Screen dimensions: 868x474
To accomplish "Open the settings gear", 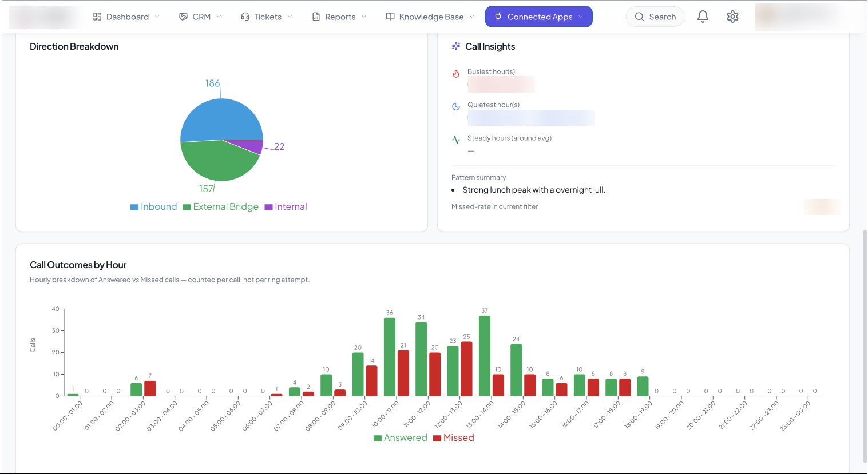I will pos(732,17).
